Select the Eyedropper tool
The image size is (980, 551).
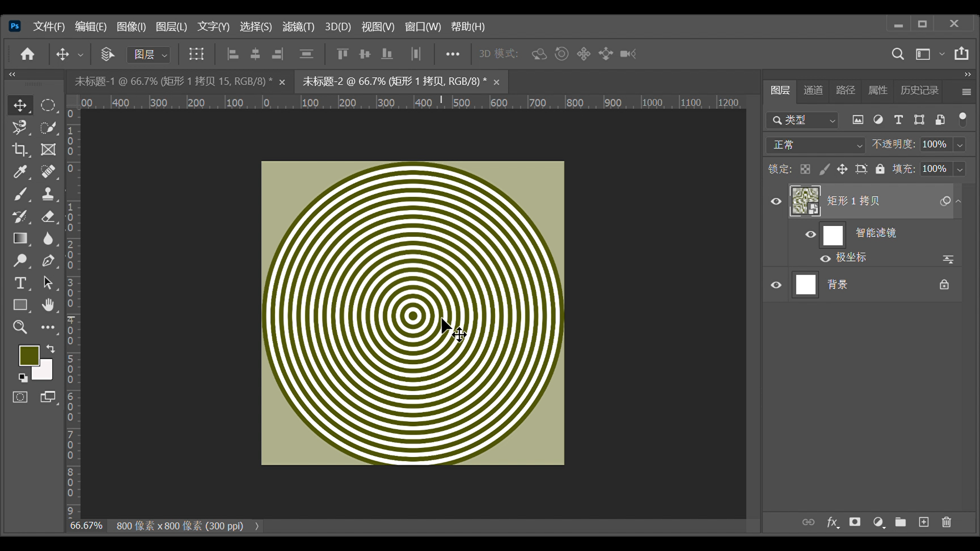click(20, 171)
